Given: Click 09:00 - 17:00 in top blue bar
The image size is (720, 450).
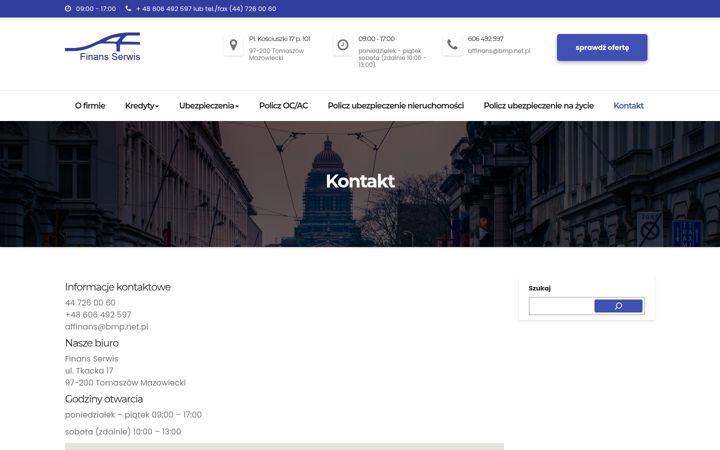Looking at the screenshot, I should coord(96,9).
